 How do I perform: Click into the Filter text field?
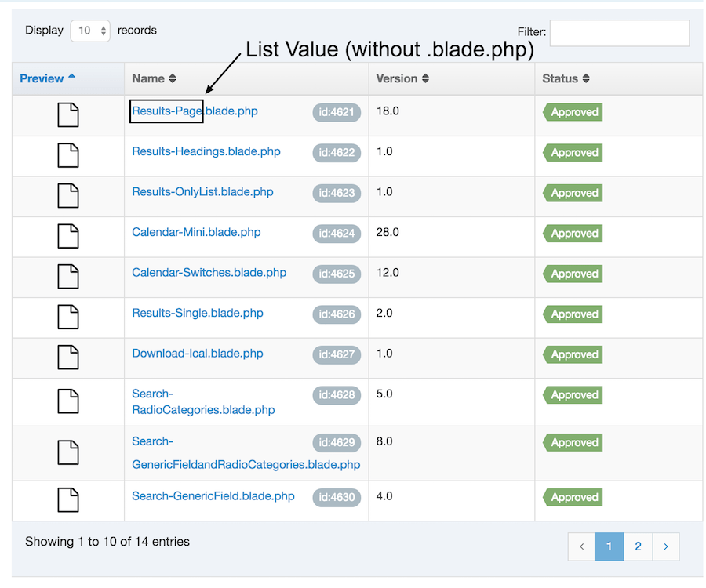tap(619, 33)
